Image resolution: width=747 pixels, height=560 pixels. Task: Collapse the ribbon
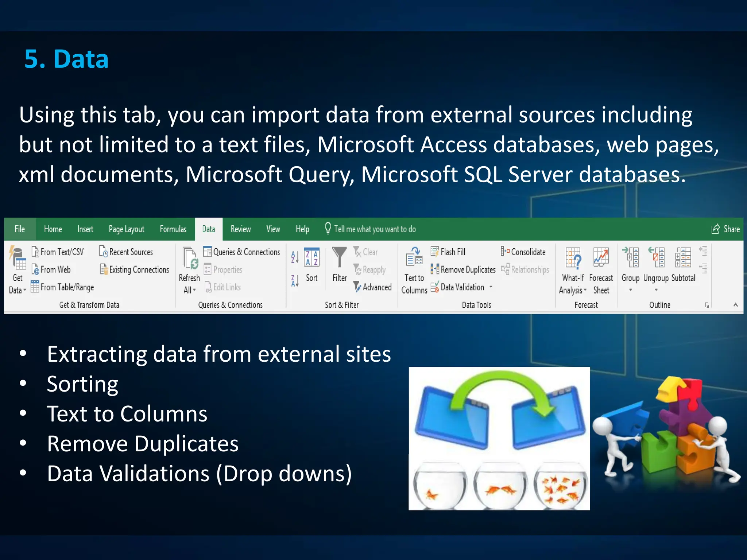(x=735, y=305)
